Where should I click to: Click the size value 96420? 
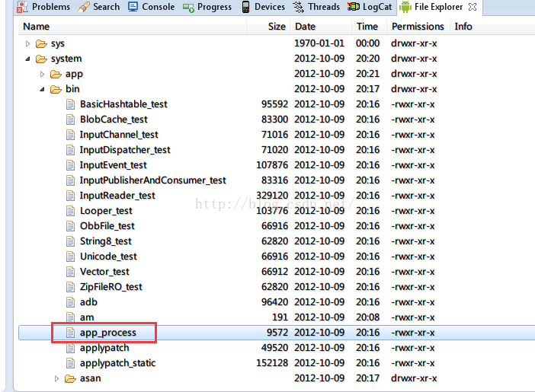[275, 302]
